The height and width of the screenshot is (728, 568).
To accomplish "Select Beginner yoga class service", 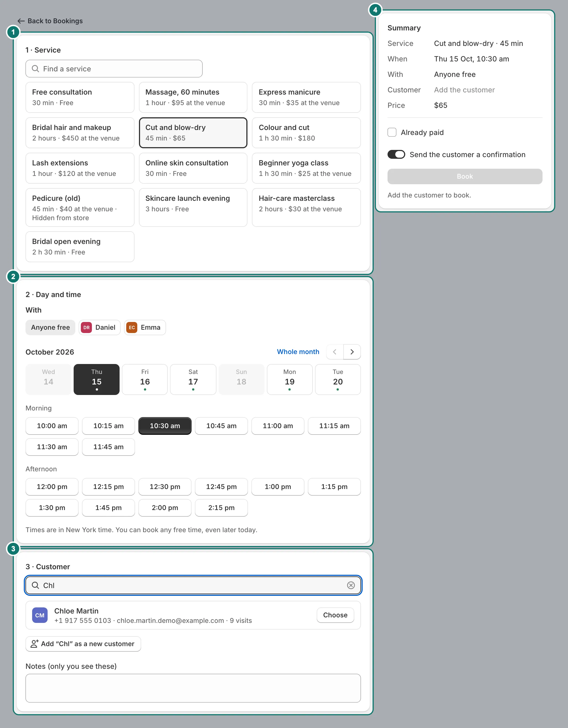I will [x=306, y=168].
